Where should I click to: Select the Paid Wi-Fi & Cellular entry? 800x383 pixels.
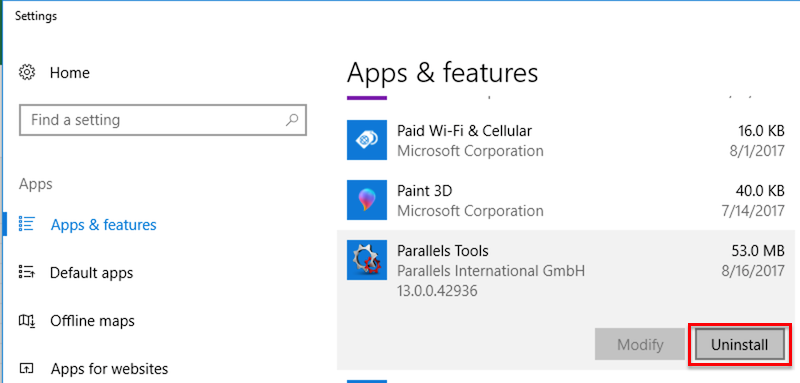(x=565, y=140)
